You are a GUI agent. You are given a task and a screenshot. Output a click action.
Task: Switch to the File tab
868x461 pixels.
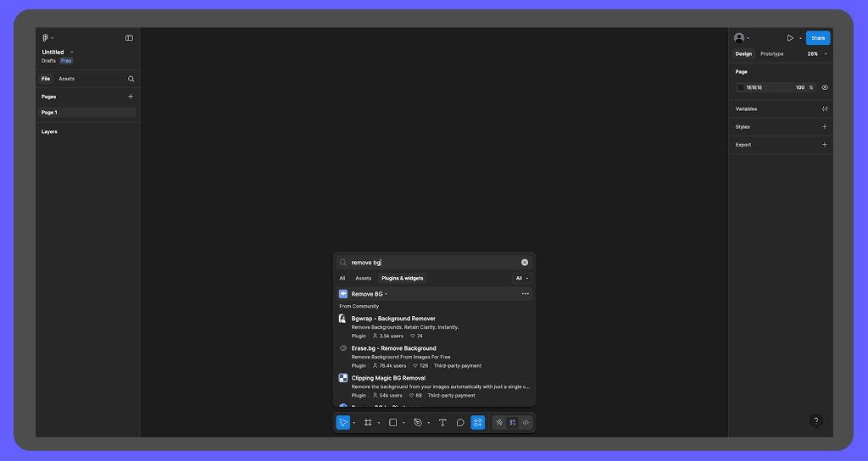pos(46,79)
